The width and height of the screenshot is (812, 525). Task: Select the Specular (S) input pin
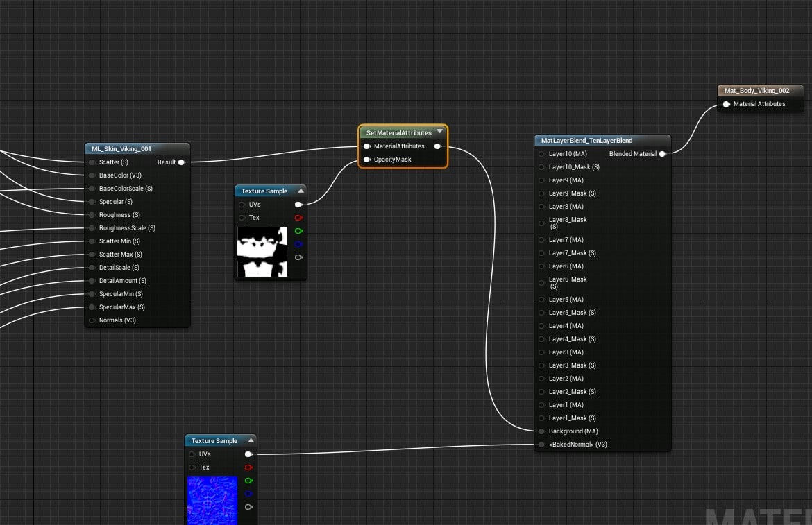pyautogui.click(x=92, y=202)
